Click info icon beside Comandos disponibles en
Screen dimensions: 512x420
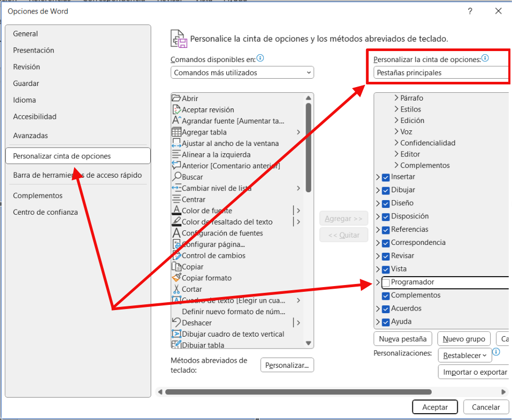point(260,58)
